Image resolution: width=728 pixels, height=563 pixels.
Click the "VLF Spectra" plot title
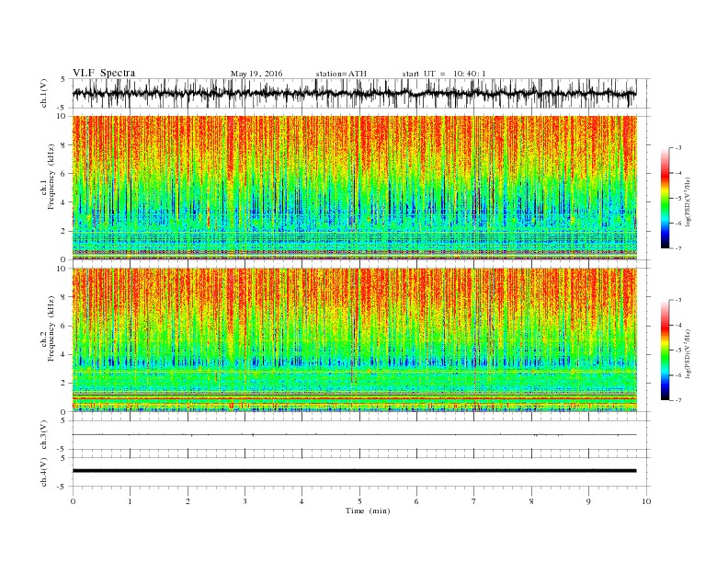[104, 73]
